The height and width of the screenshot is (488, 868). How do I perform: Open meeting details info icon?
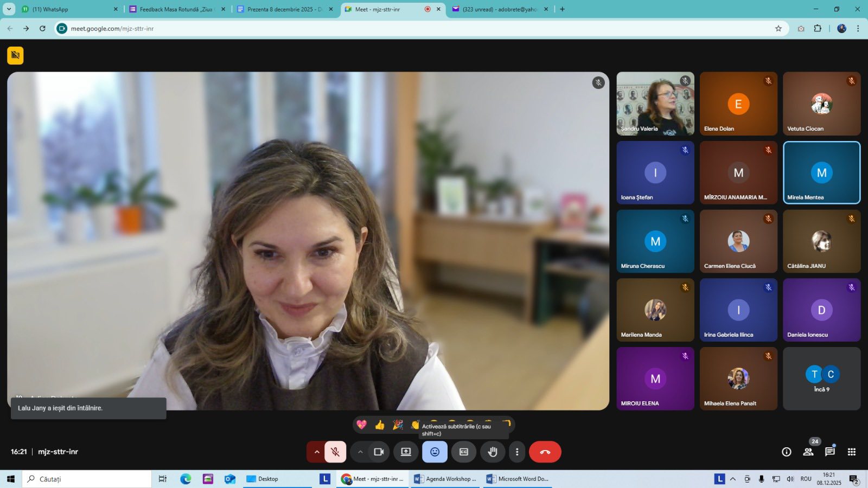pyautogui.click(x=786, y=452)
